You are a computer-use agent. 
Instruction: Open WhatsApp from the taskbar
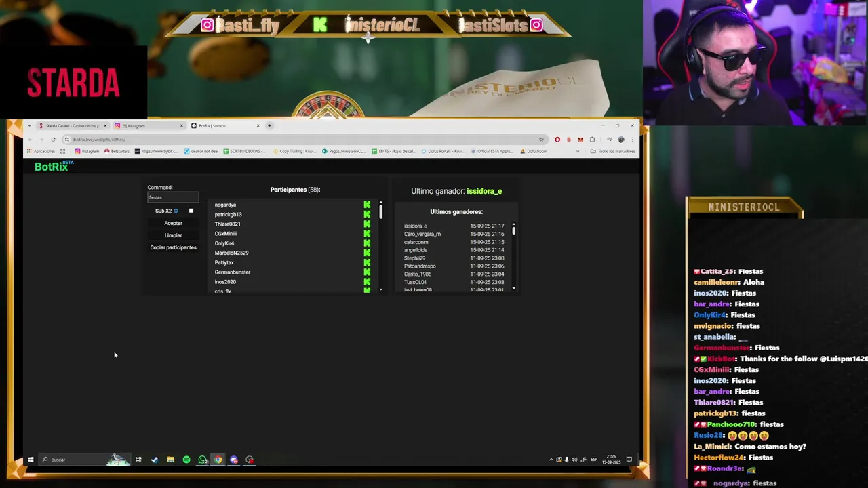[202, 460]
